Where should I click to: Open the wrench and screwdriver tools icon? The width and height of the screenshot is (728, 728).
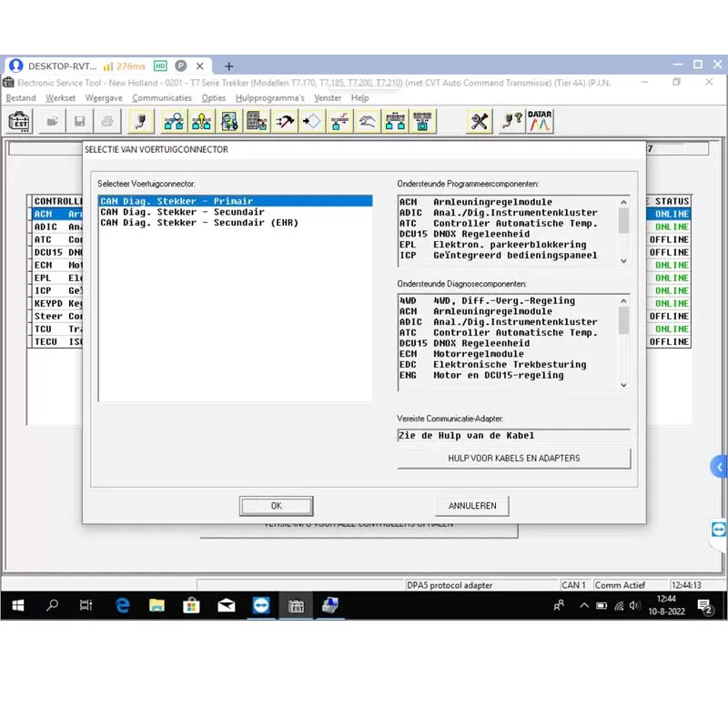[479, 122]
